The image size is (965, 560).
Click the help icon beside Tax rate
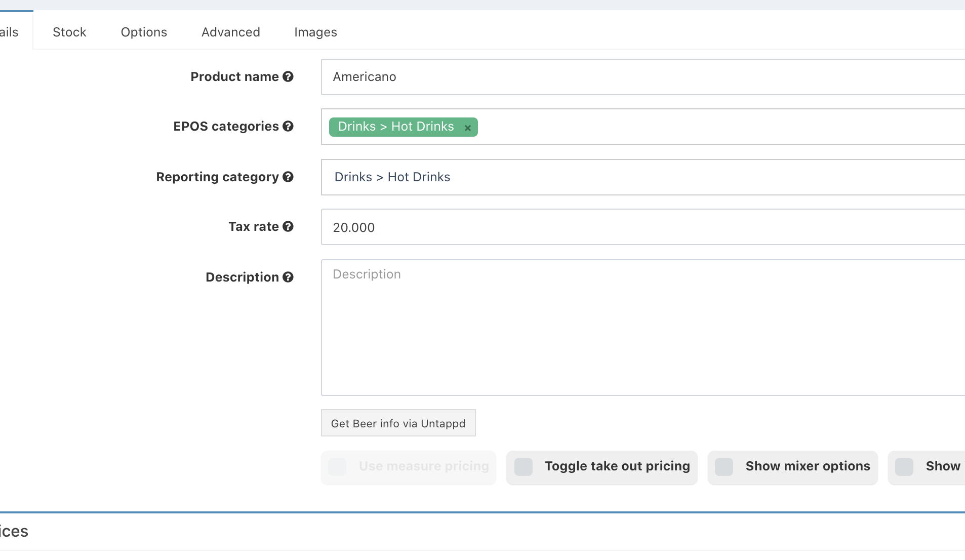(288, 226)
